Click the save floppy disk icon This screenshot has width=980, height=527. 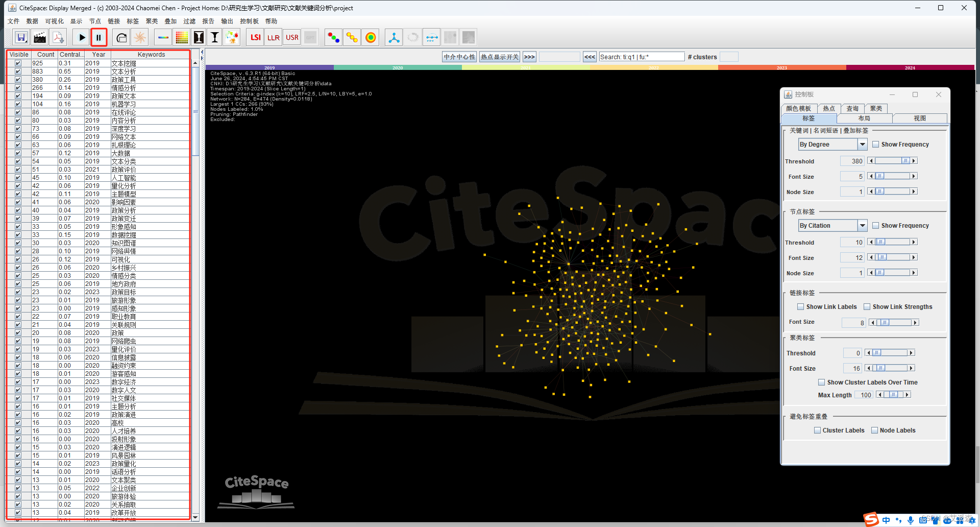coord(21,37)
